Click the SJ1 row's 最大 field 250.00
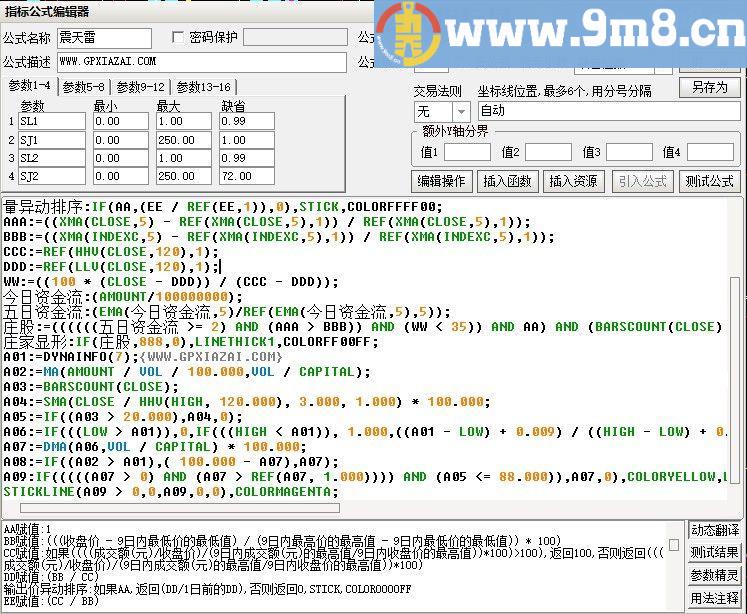The image size is (747, 614). coord(184,140)
